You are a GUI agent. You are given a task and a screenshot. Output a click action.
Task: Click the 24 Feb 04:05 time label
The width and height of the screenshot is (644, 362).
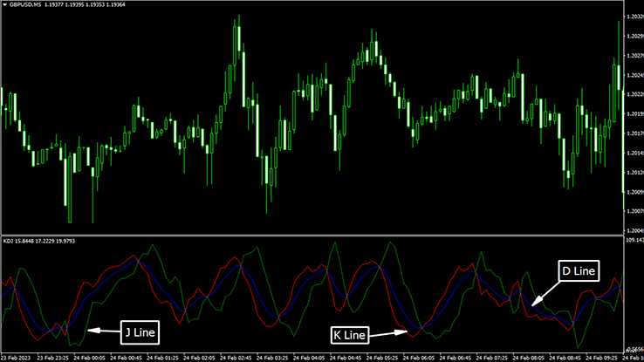coord(309,359)
